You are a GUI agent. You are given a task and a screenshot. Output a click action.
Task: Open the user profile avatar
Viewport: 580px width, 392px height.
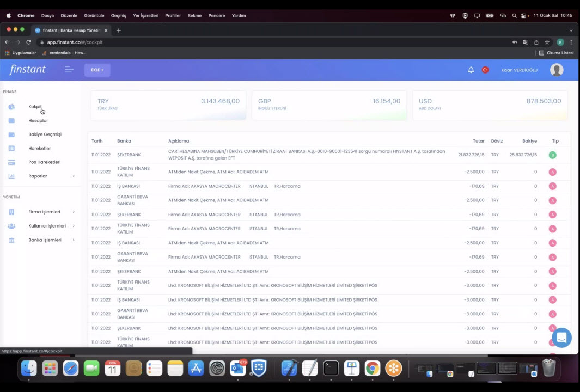pyautogui.click(x=556, y=70)
